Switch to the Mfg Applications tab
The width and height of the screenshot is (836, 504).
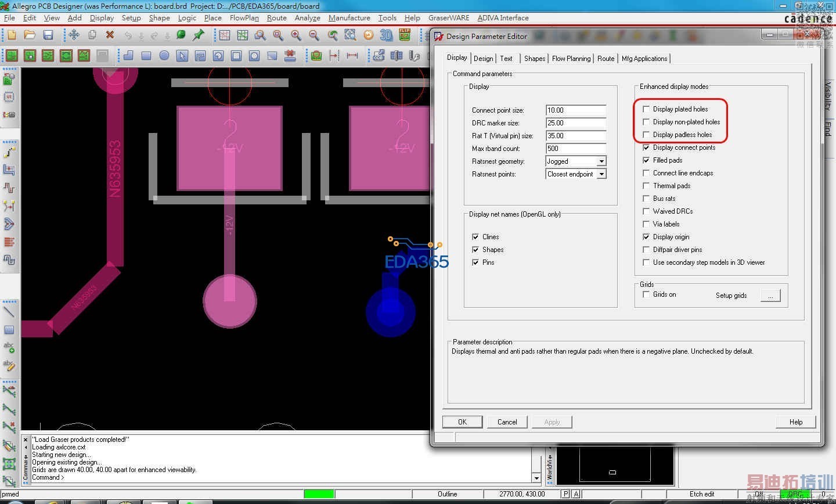pyautogui.click(x=644, y=59)
